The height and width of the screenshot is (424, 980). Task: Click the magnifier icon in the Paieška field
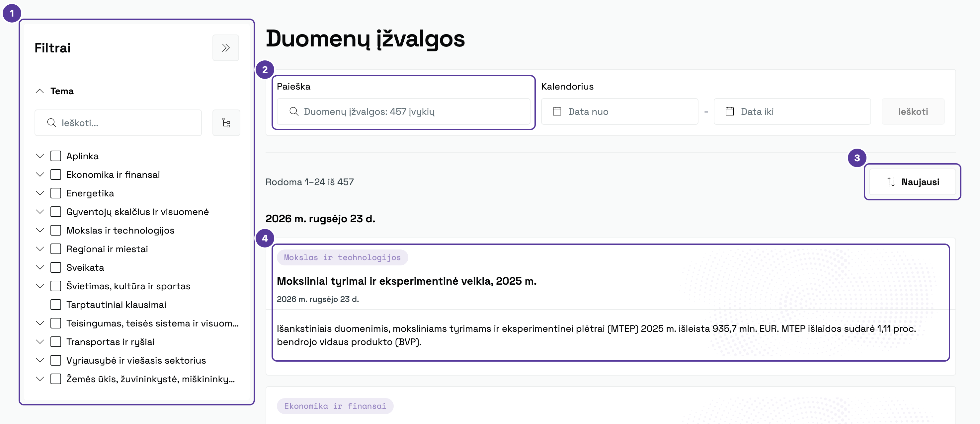point(294,111)
